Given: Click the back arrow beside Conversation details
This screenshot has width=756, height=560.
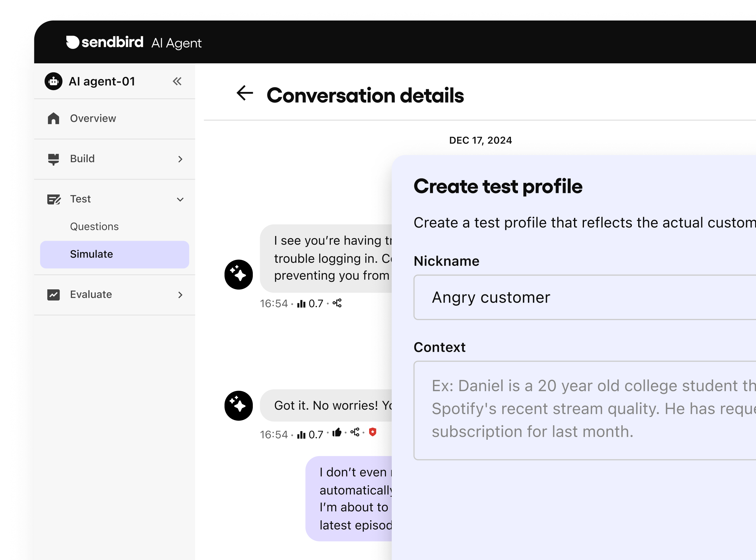Looking at the screenshot, I should [245, 93].
